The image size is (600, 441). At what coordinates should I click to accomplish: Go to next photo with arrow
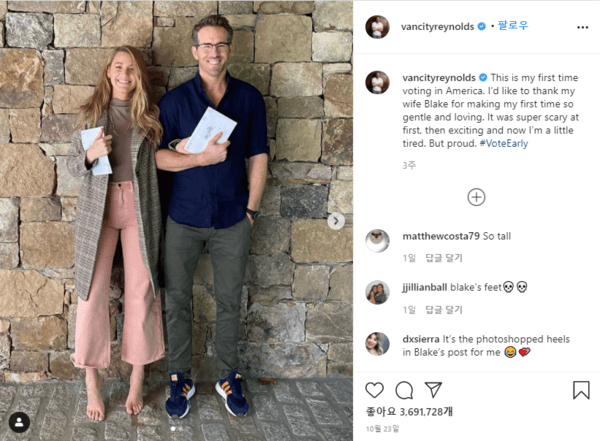coord(336,221)
